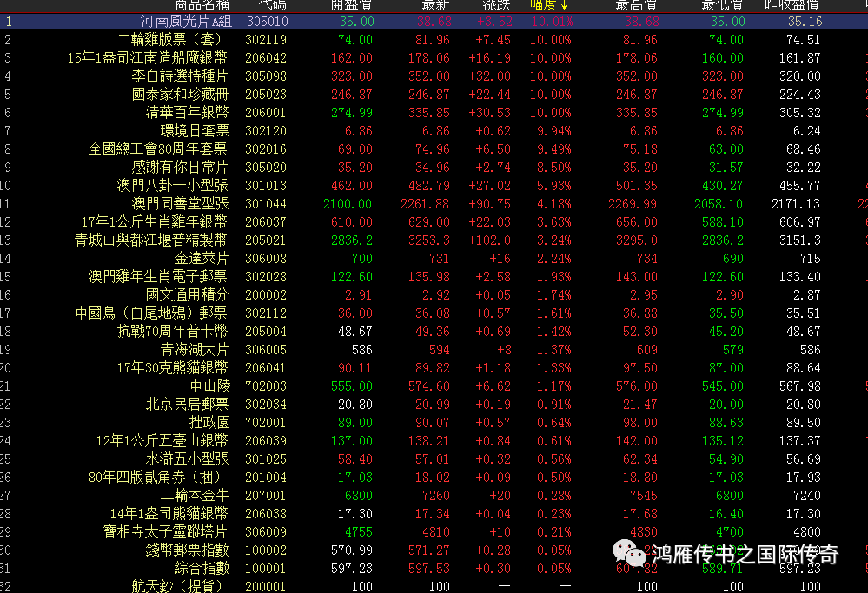
Task: Click 澳門八卦一小型張 name
Action: (x=173, y=185)
